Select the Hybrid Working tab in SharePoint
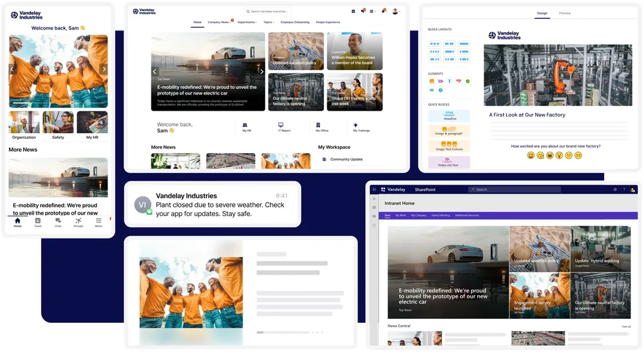The width and height of the screenshot is (644, 355). 440,215
